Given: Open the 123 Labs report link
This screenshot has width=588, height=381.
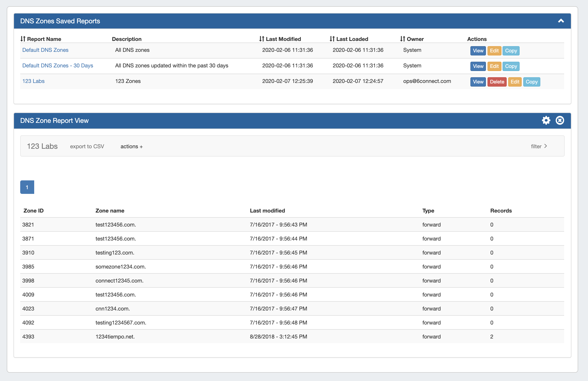Looking at the screenshot, I should coord(33,81).
